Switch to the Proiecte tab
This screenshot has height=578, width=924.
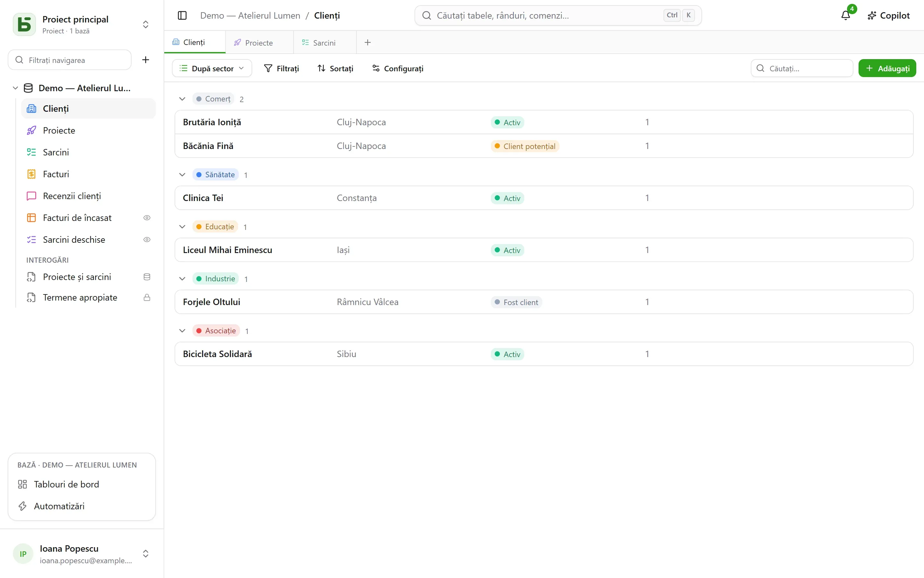259,42
